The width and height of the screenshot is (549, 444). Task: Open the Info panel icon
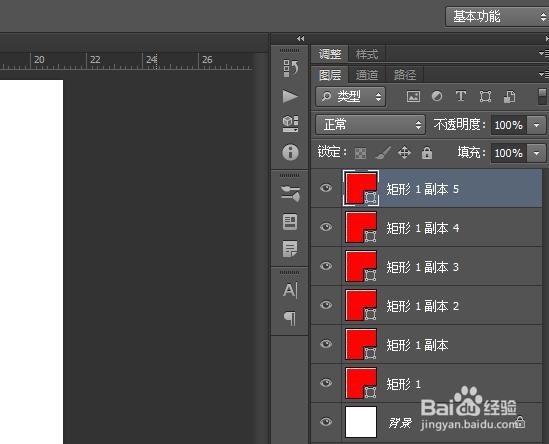point(290,153)
